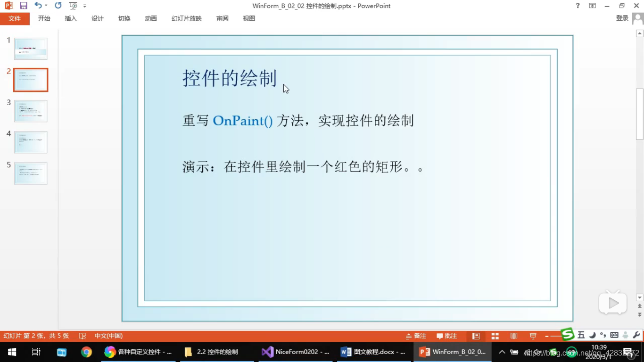Click the 登录 sign-in link
644x362 pixels.
622,18
